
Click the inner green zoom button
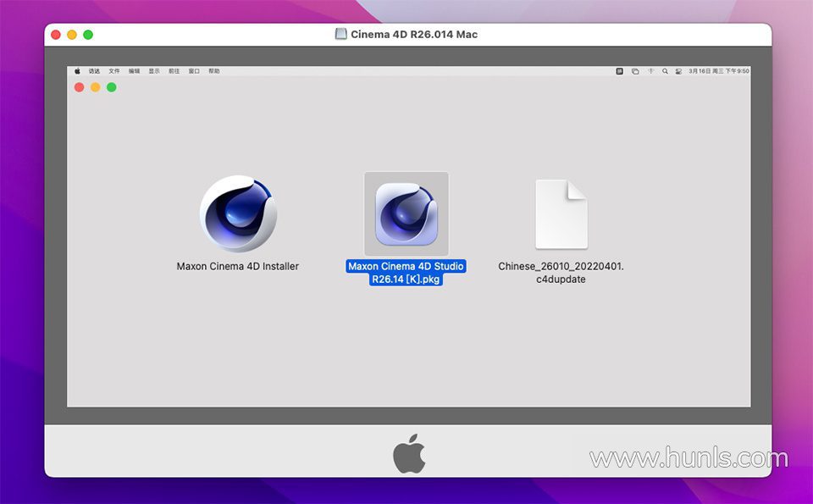click(111, 87)
